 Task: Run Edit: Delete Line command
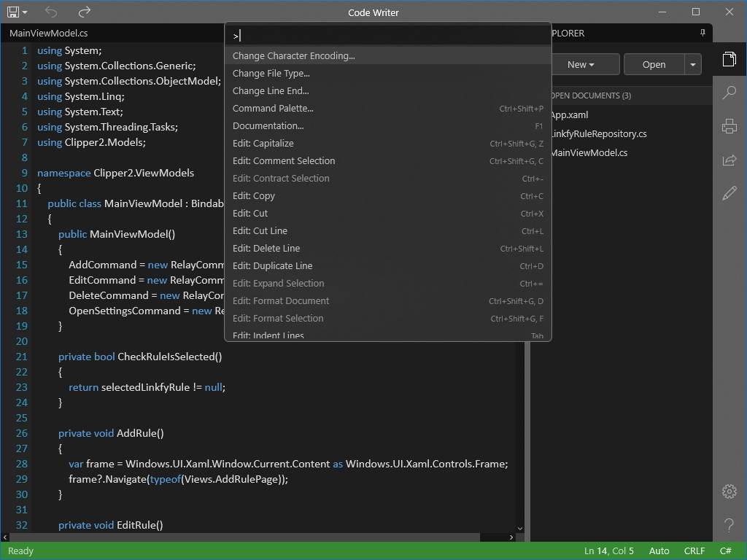[x=388, y=249]
